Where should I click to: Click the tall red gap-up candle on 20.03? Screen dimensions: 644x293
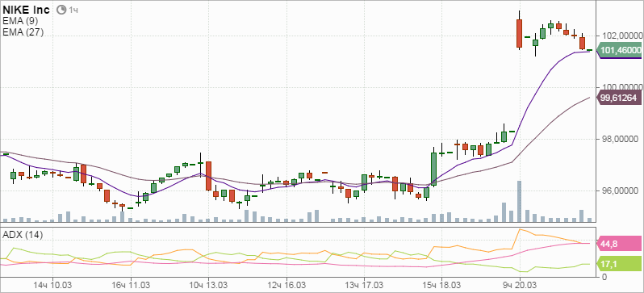[x=519, y=33]
